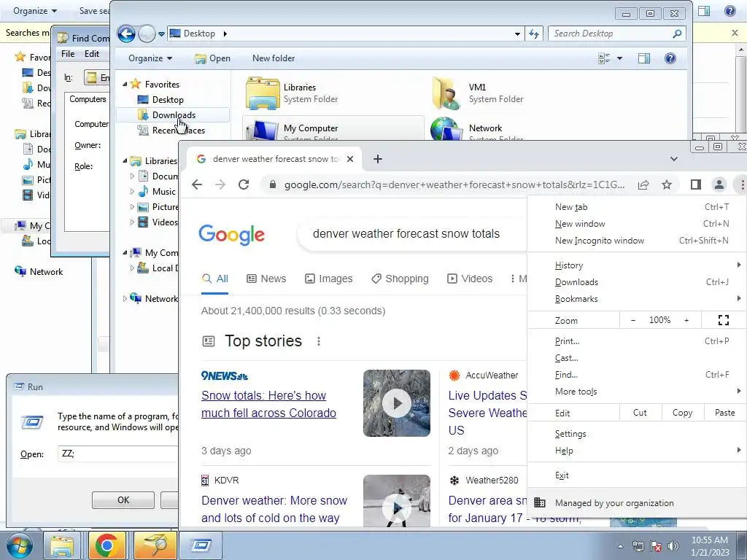Open Chrome side panel icon
This screenshot has height=560, width=747.
(695, 184)
